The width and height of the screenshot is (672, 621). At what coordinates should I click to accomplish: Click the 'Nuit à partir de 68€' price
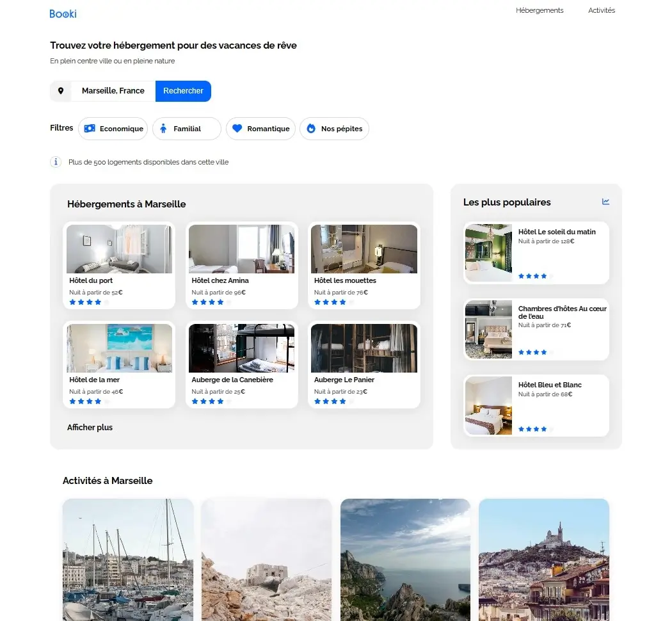click(x=545, y=394)
